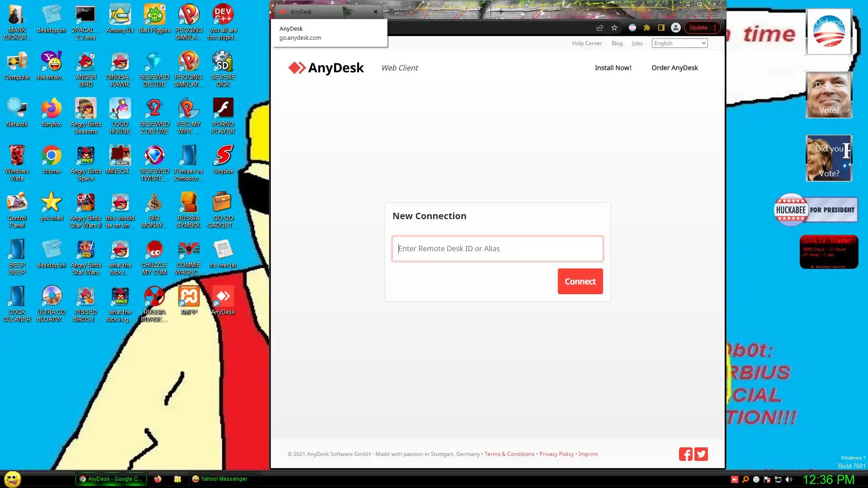Click the AnyDesk logo in header
Viewport: 868px width, 488px height.
[326, 68]
